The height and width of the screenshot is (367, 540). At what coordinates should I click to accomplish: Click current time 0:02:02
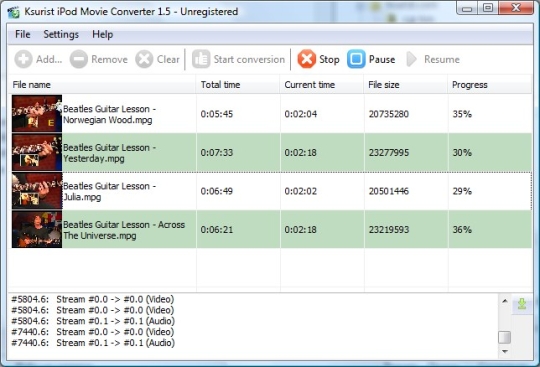click(x=301, y=191)
